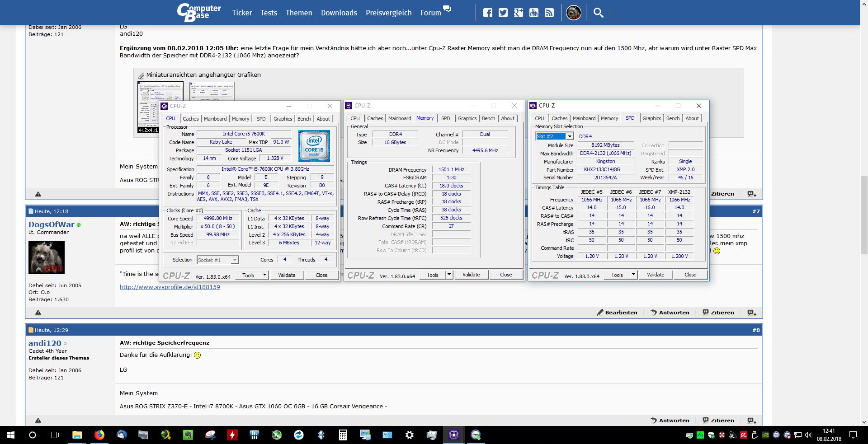Open Evernote from the taskbar
Image resolution: width=868 pixels, height=444 pixels.
188,435
